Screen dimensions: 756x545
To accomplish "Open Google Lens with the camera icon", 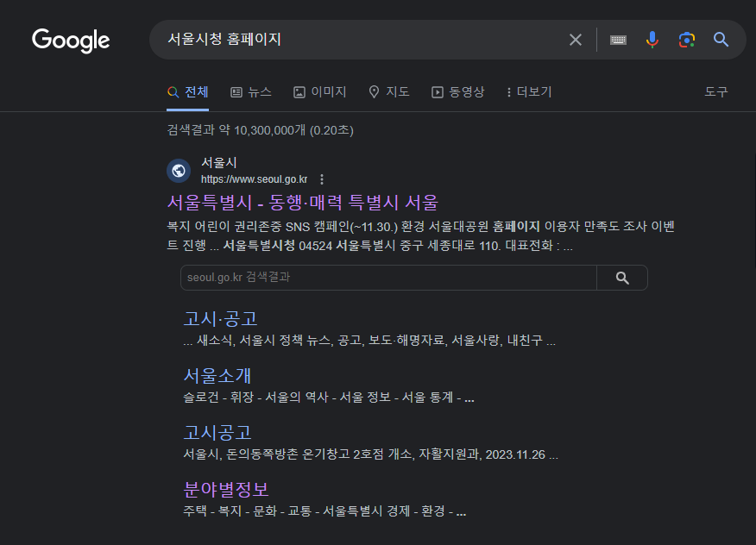I will coord(687,39).
